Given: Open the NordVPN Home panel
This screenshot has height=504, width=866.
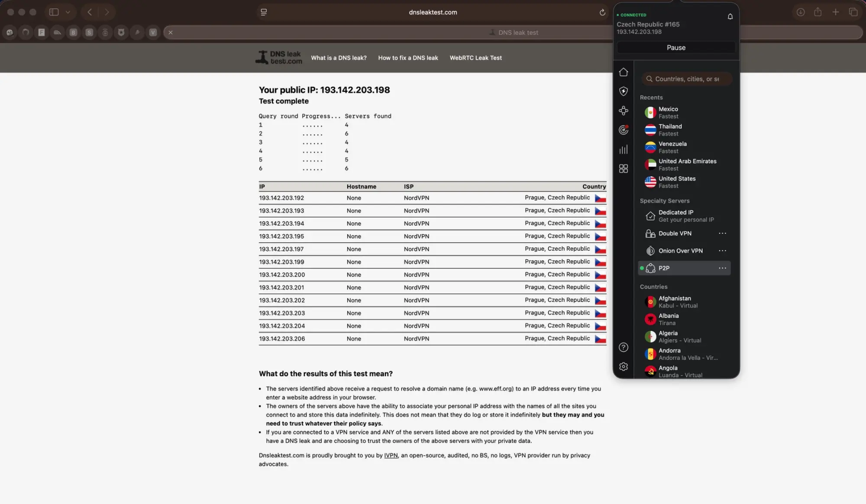Looking at the screenshot, I should [624, 72].
